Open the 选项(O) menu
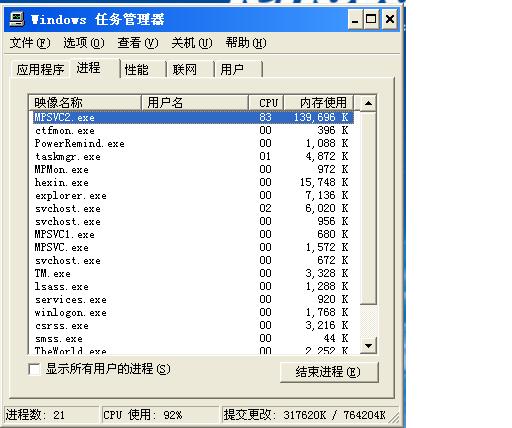This screenshot has width=512, height=428. coord(84,43)
